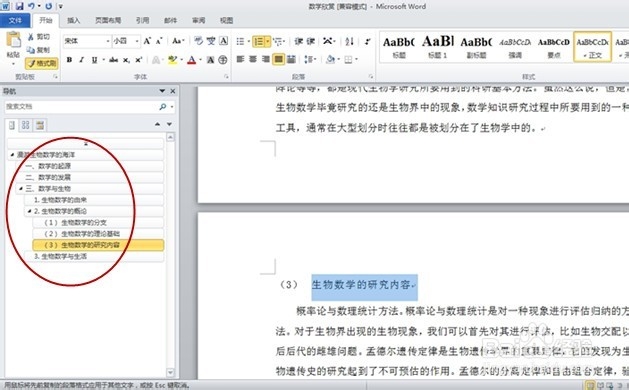Click the Align Text Right icon

click(266, 59)
